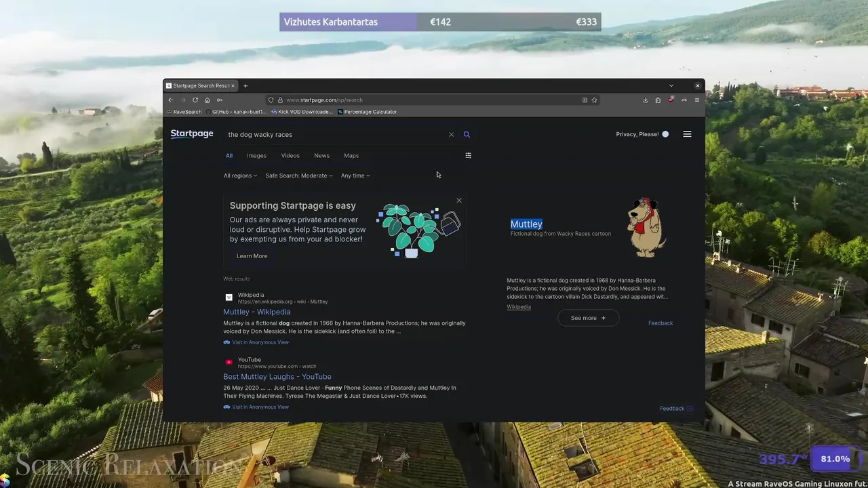Toggle reader view in address bar
868x488 pixels.
pyautogui.click(x=585, y=100)
